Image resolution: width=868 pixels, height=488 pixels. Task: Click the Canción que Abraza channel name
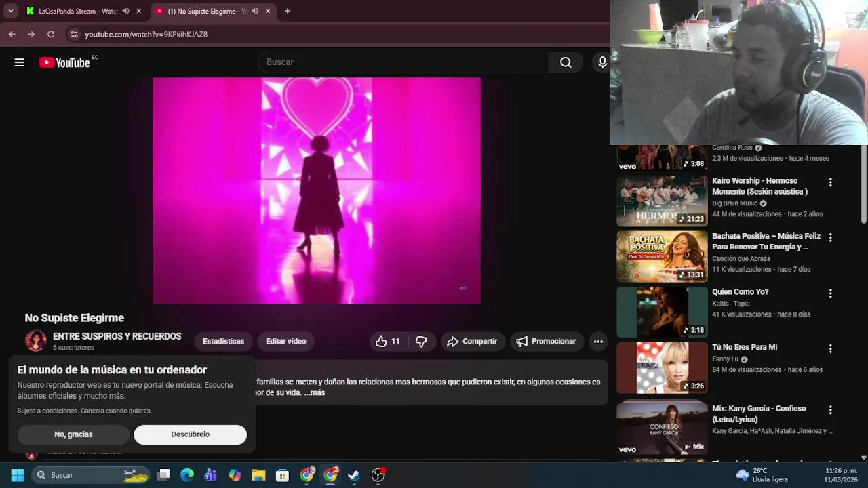tap(741, 259)
